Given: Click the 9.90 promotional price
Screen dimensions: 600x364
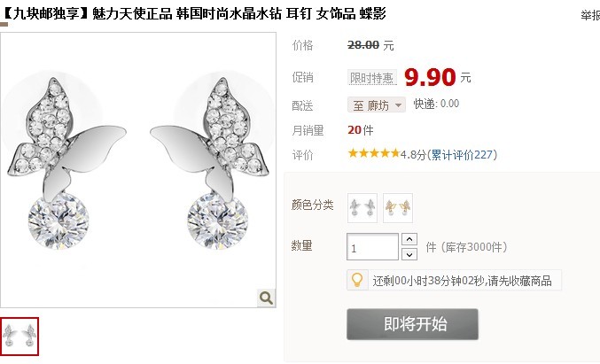Looking at the screenshot, I should [430, 77].
